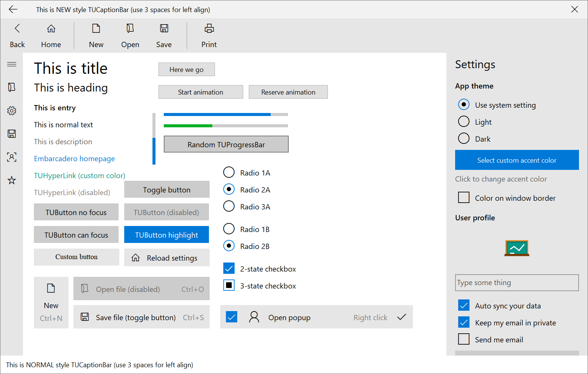
Task: Click Reload settings button
Action: tap(167, 258)
